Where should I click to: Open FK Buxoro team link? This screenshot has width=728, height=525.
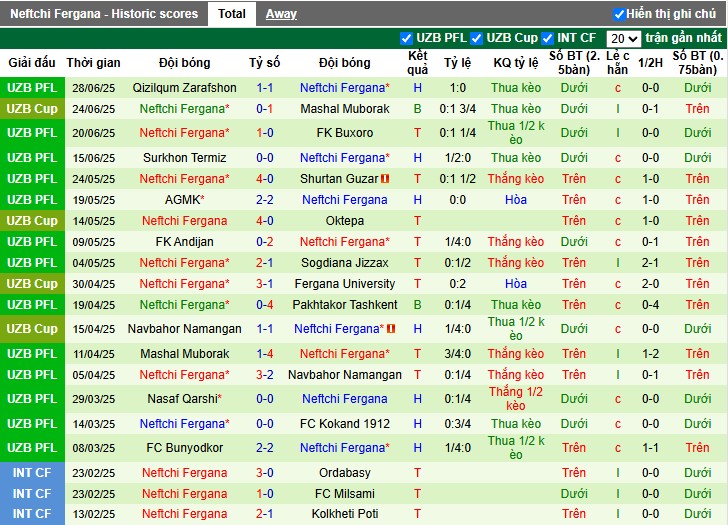(344, 133)
